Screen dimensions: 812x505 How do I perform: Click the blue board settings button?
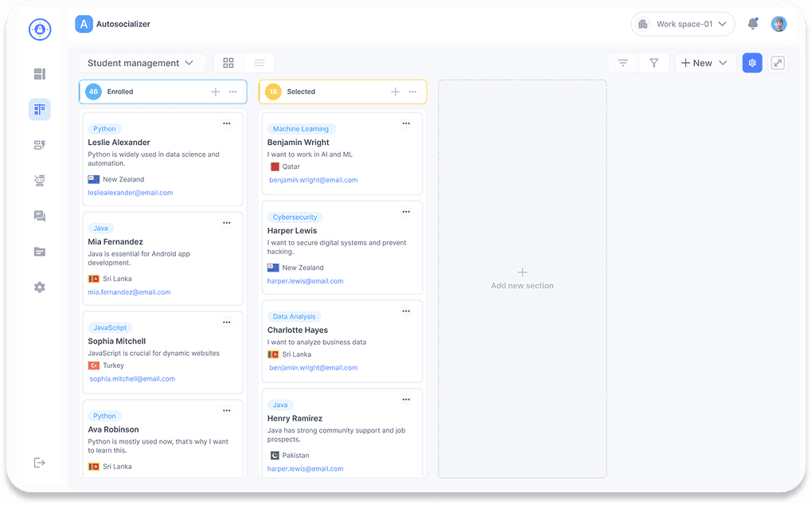pos(752,63)
